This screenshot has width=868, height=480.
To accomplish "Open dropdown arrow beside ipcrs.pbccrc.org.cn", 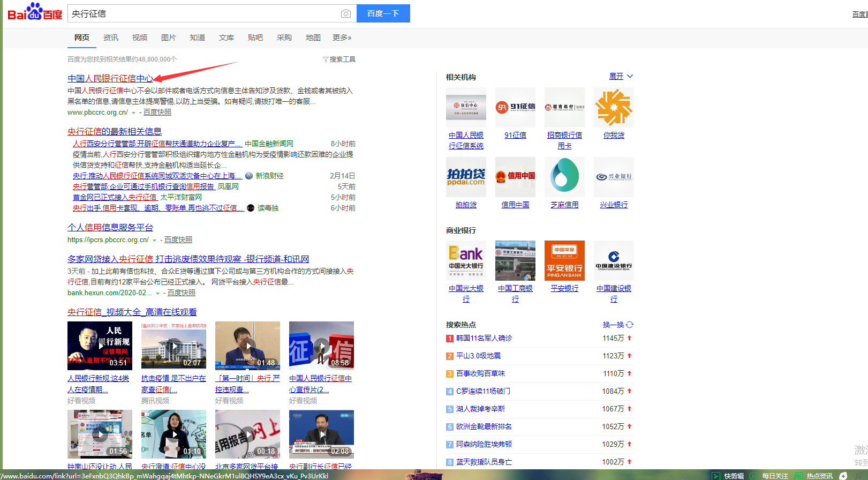I will click(x=155, y=241).
